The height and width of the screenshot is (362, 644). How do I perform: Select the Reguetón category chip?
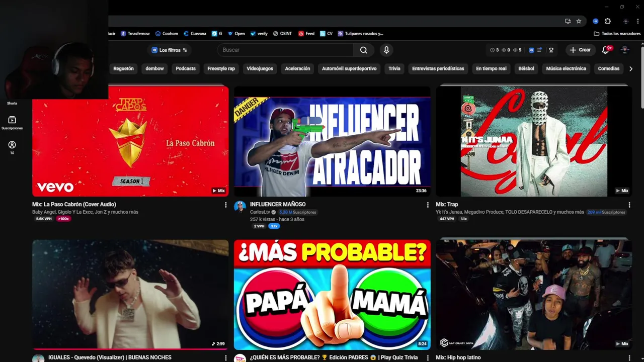point(123,68)
